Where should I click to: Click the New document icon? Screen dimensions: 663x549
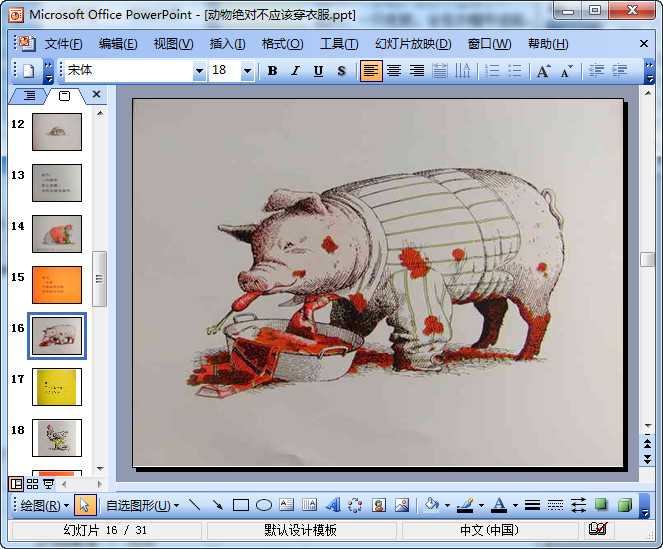pos(28,71)
